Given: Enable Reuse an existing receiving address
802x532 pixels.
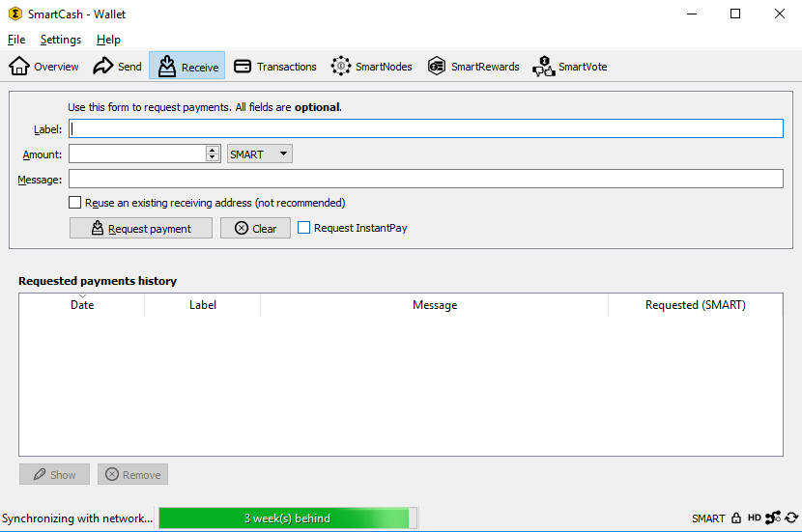Looking at the screenshot, I should (75, 203).
